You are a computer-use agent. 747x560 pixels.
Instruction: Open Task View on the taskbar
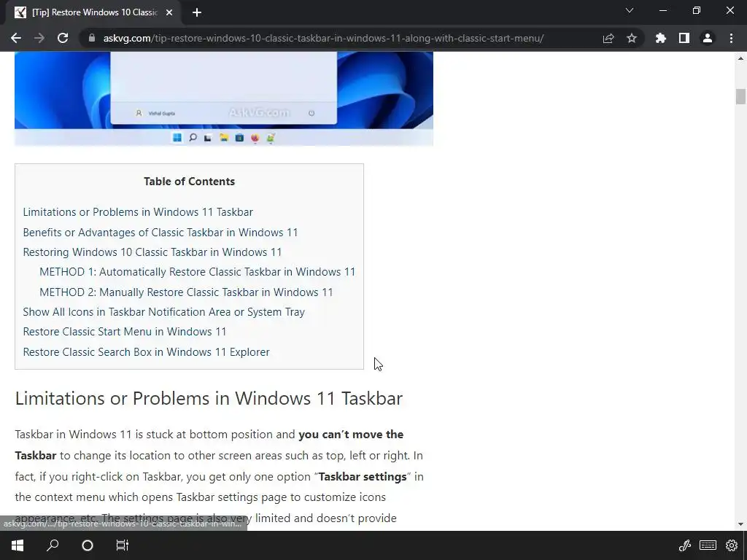123,545
